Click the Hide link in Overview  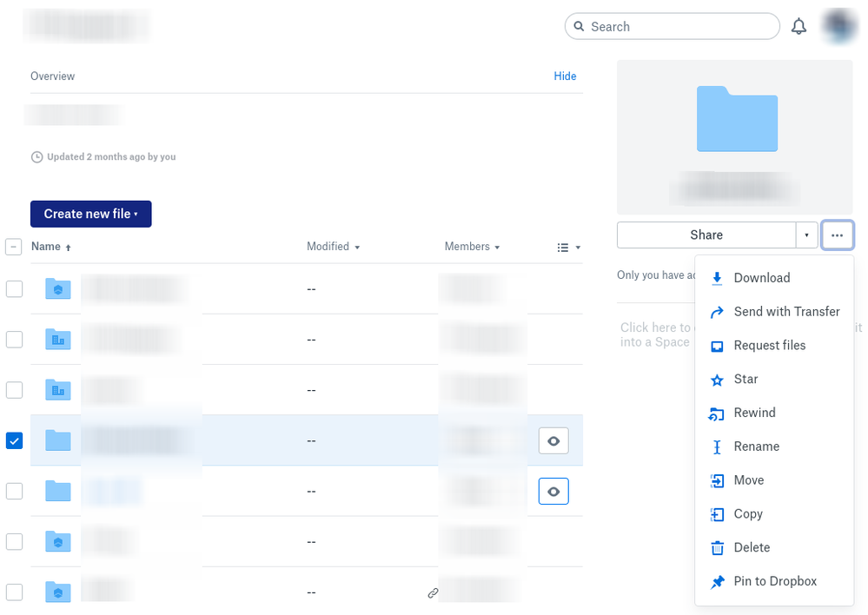(x=565, y=76)
